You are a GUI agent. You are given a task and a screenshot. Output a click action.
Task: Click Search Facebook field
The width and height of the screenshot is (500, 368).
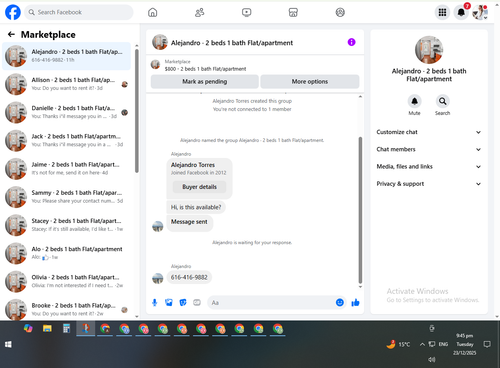[79, 12]
